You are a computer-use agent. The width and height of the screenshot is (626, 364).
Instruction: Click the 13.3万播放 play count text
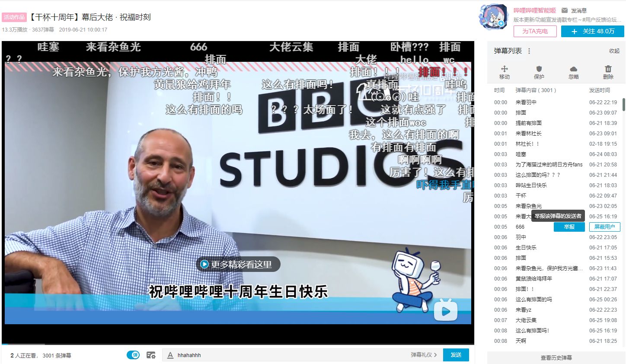tap(15, 30)
